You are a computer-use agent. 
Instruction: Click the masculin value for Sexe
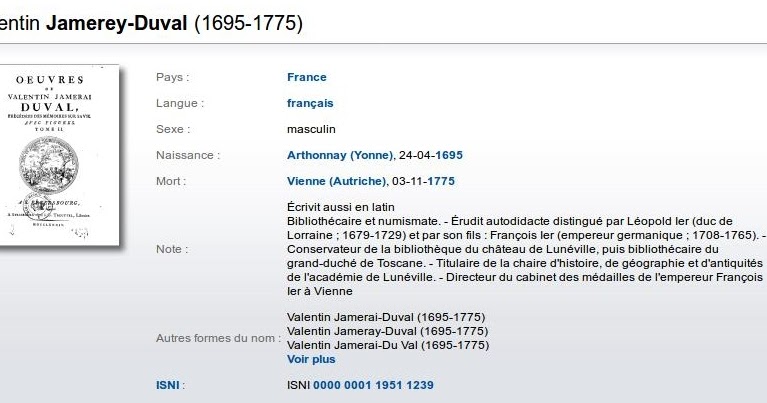(x=311, y=129)
